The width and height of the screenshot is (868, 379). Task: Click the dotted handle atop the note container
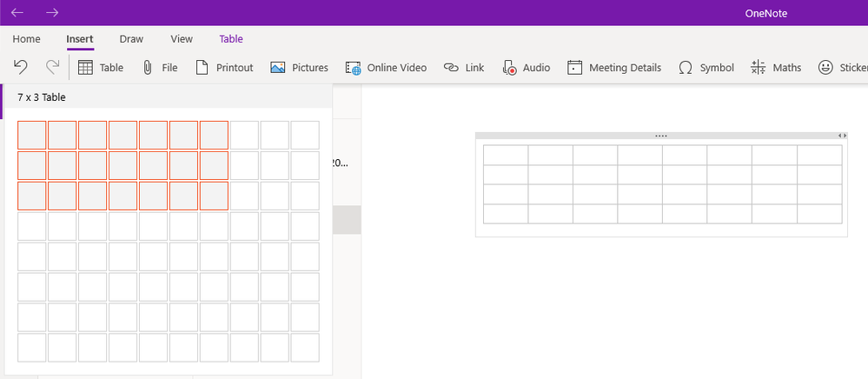click(661, 136)
